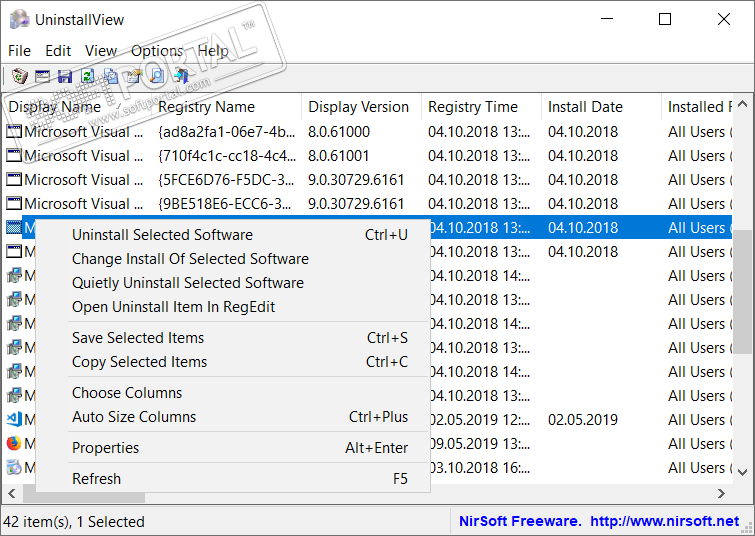The height and width of the screenshot is (536, 755).
Task: Click the Exit door toolbar icon
Action: click(180, 76)
